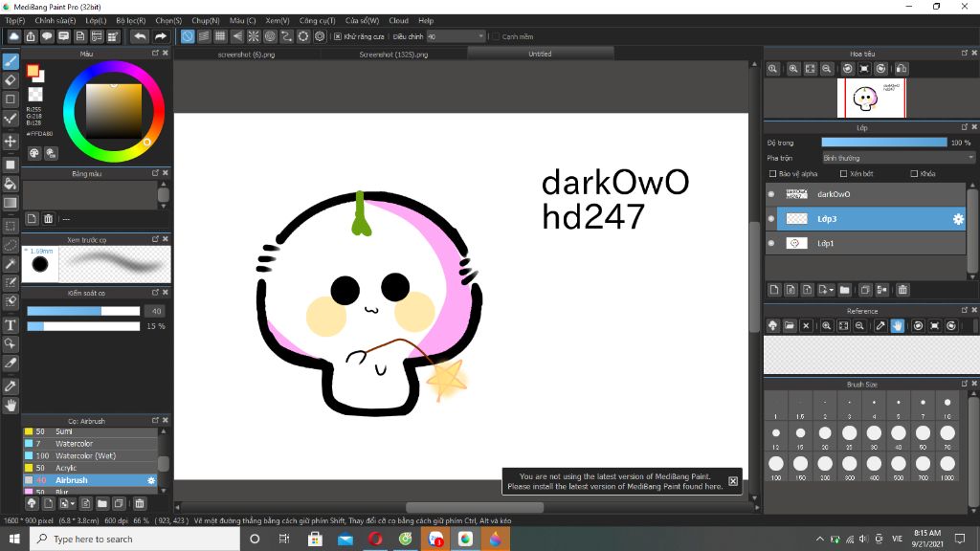Open the Tệp(F) menu

pyautogui.click(x=15, y=21)
